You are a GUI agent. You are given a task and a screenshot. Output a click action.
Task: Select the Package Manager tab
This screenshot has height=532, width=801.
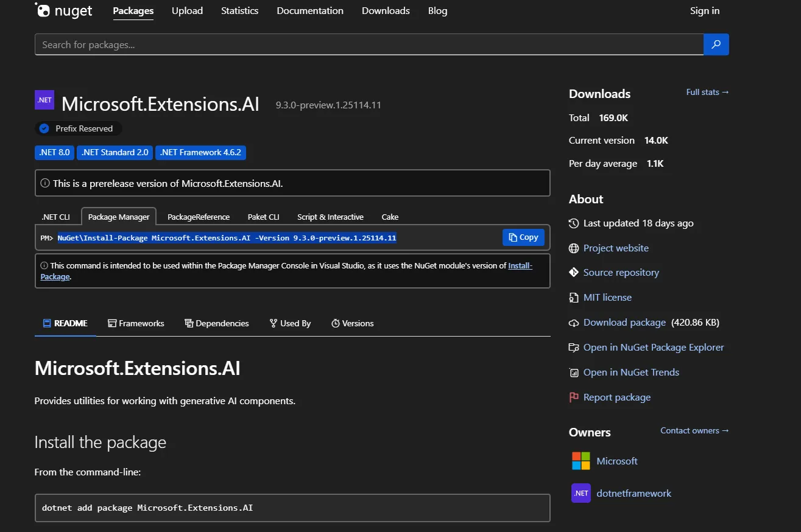click(119, 217)
